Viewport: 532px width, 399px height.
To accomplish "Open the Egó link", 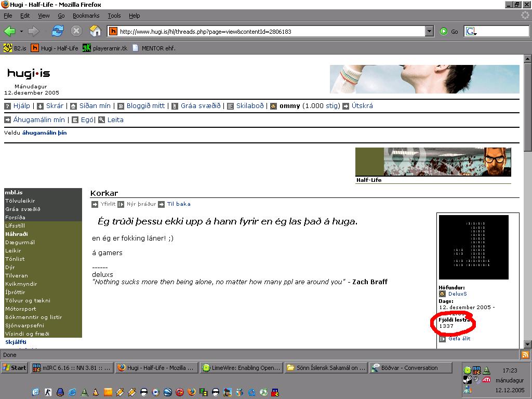I will (87, 120).
